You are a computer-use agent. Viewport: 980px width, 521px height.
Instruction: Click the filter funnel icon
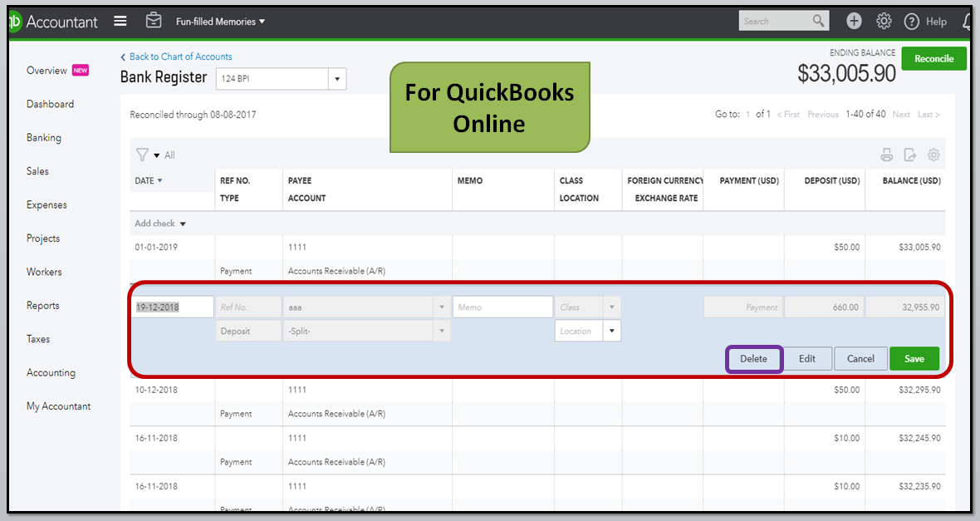(142, 155)
